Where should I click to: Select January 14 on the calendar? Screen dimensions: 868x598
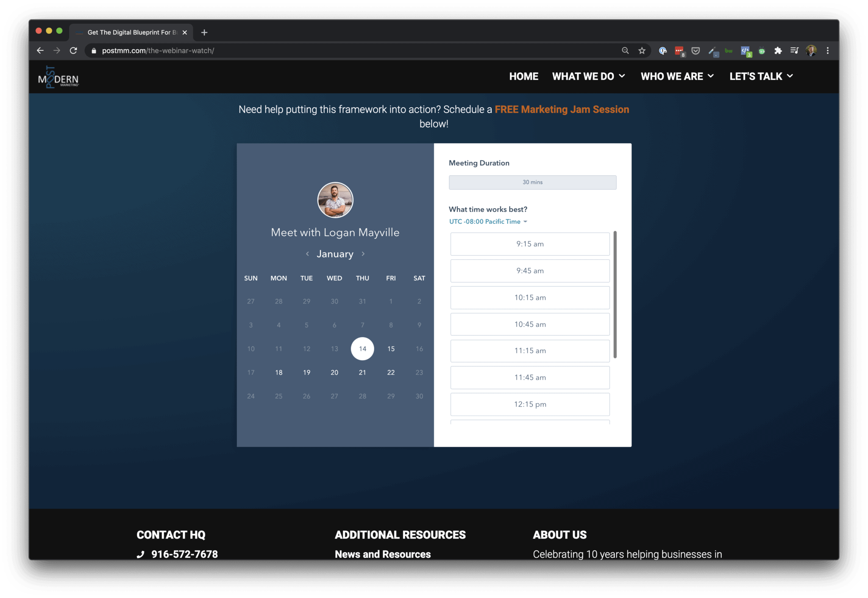(x=362, y=349)
